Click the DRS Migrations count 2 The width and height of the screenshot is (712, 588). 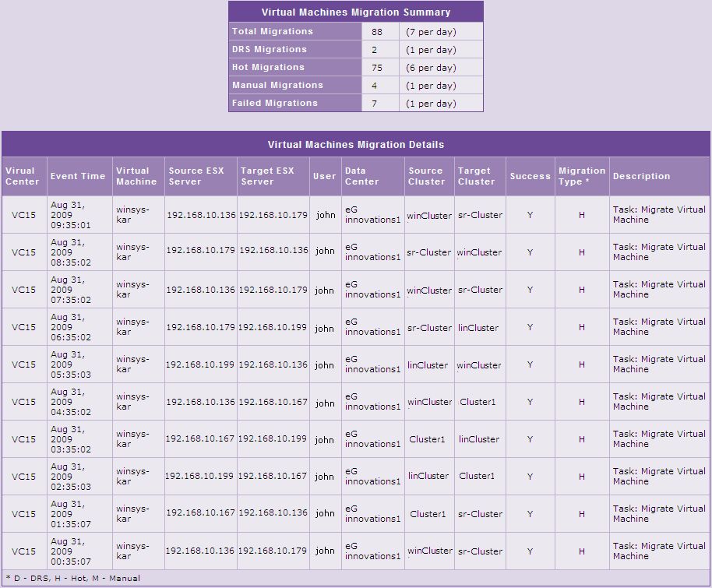[x=374, y=50]
